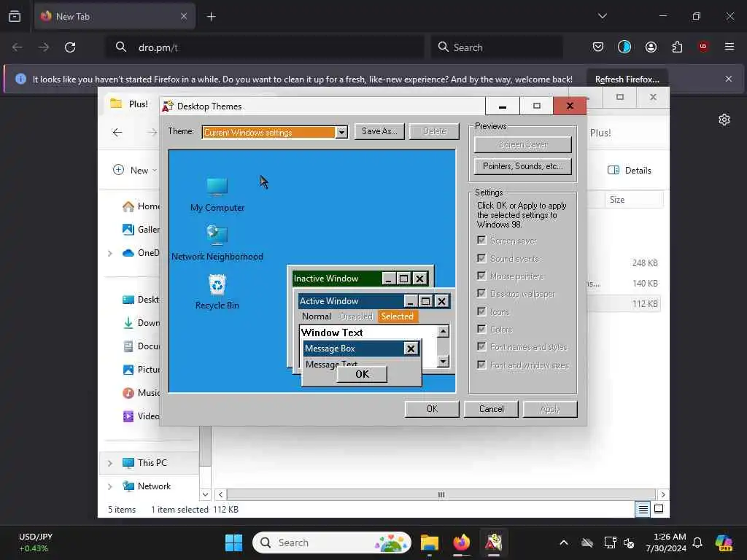747x560 pixels.
Task: Switch Explorer to details list view
Action: tap(643, 509)
